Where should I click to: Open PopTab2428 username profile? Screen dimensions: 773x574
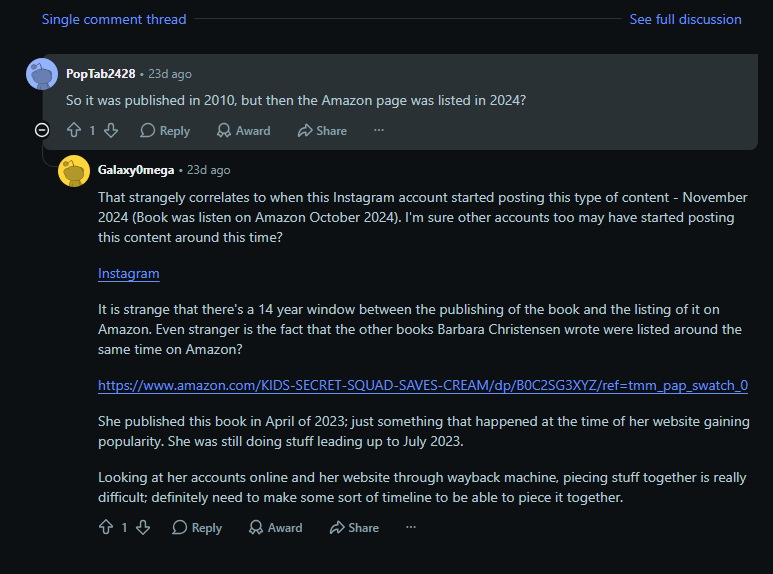(x=101, y=73)
